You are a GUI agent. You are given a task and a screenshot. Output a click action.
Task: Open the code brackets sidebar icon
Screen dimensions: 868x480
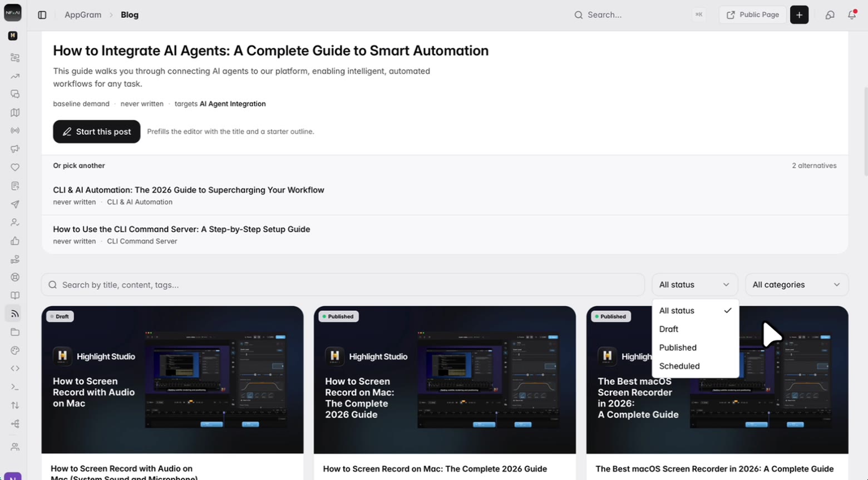[15, 369]
